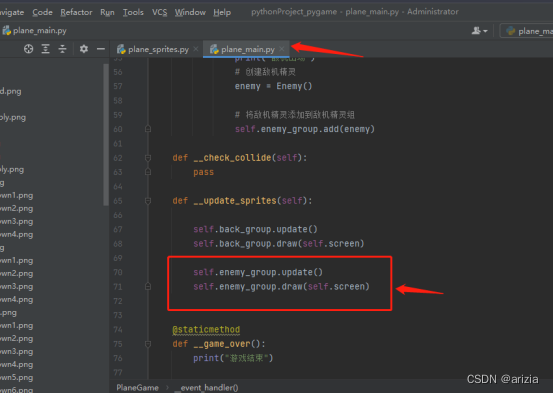Open the Refactor menu
The width and height of the screenshot is (554, 394).
pyautogui.click(x=76, y=12)
